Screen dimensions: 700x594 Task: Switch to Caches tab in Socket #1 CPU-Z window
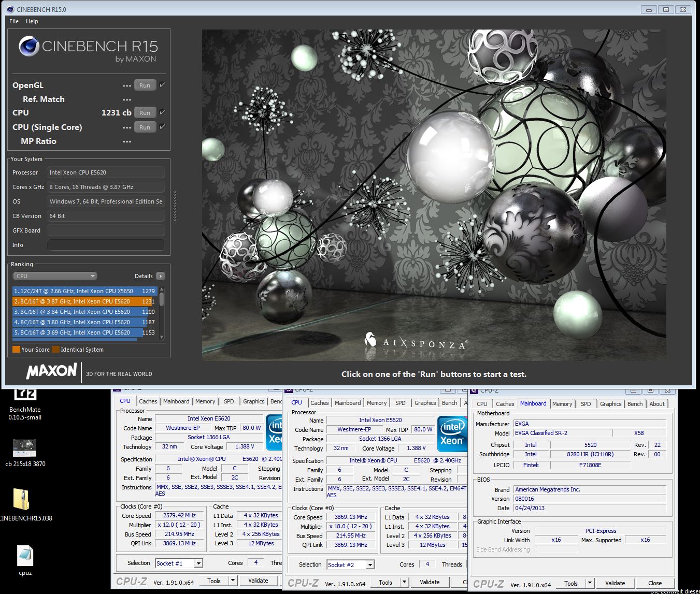coord(148,401)
